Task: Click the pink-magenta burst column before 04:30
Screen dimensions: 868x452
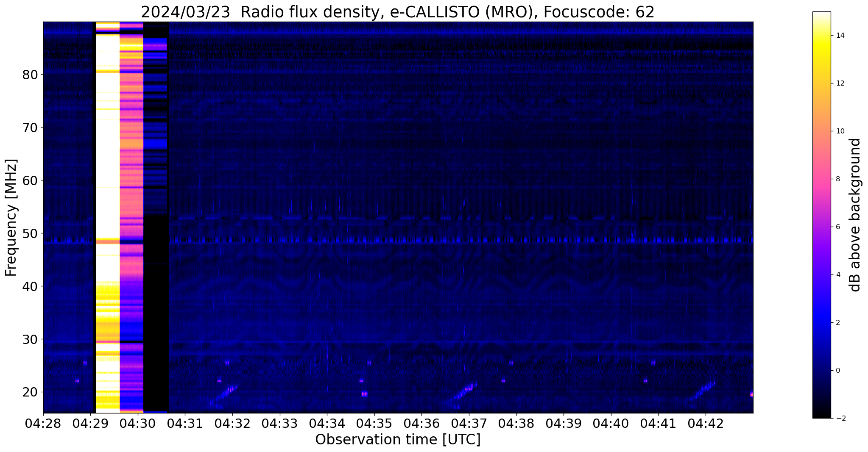Action: point(131,217)
